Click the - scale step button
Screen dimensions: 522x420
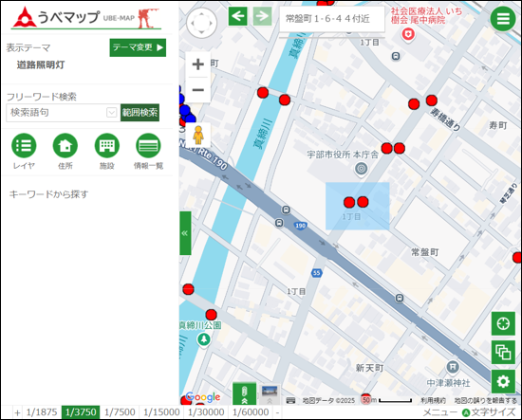tap(277, 412)
